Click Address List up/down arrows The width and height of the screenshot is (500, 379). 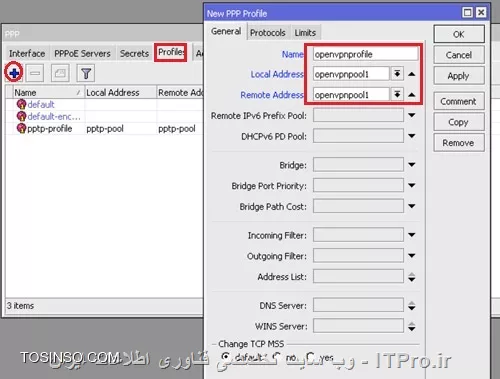click(412, 277)
